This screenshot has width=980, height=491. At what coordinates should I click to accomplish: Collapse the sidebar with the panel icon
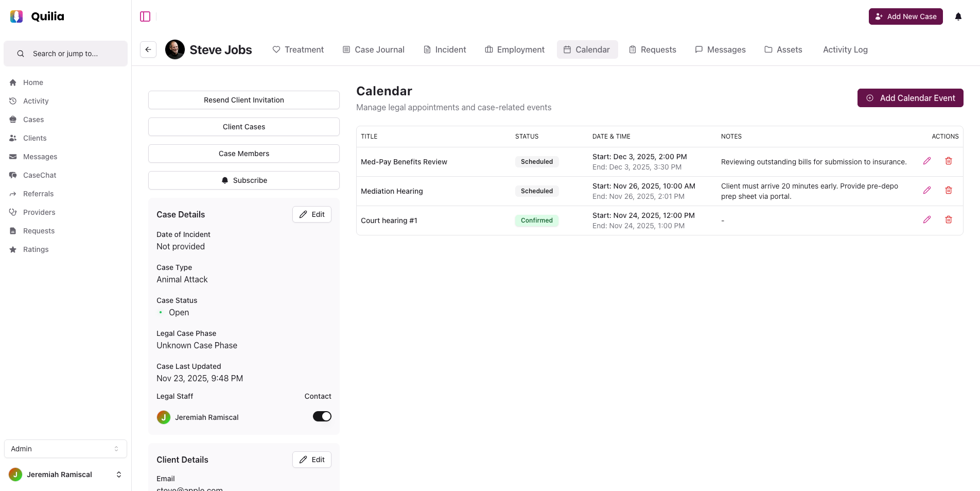tap(145, 16)
